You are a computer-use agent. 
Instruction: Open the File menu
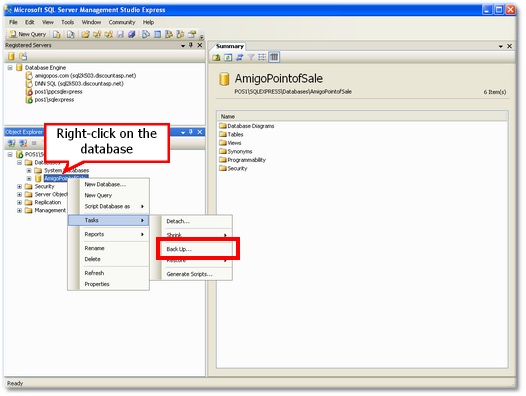(x=13, y=22)
